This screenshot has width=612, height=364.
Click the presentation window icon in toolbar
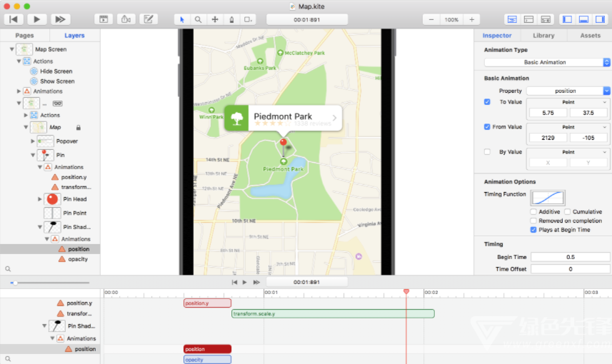104,19
